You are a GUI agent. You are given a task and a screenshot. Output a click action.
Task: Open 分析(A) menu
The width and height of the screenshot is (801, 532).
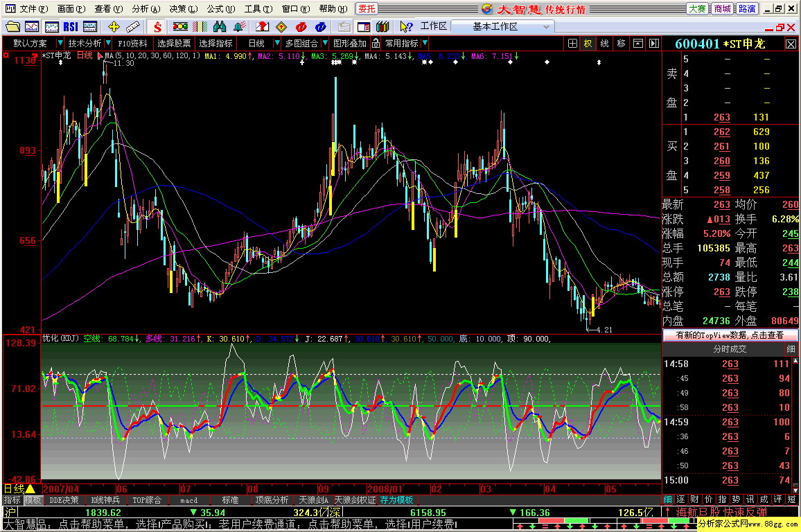coord(146,9)
